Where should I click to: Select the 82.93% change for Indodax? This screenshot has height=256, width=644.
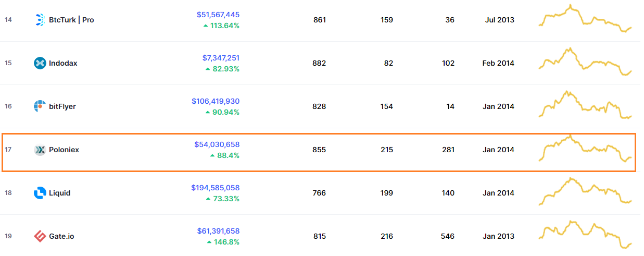(222, 69)
